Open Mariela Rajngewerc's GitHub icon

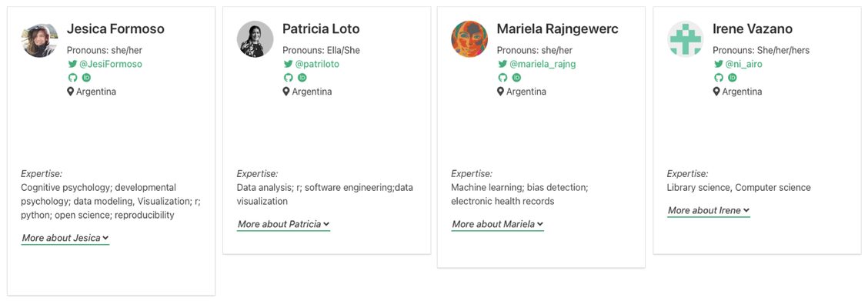[x=502, y=78]
